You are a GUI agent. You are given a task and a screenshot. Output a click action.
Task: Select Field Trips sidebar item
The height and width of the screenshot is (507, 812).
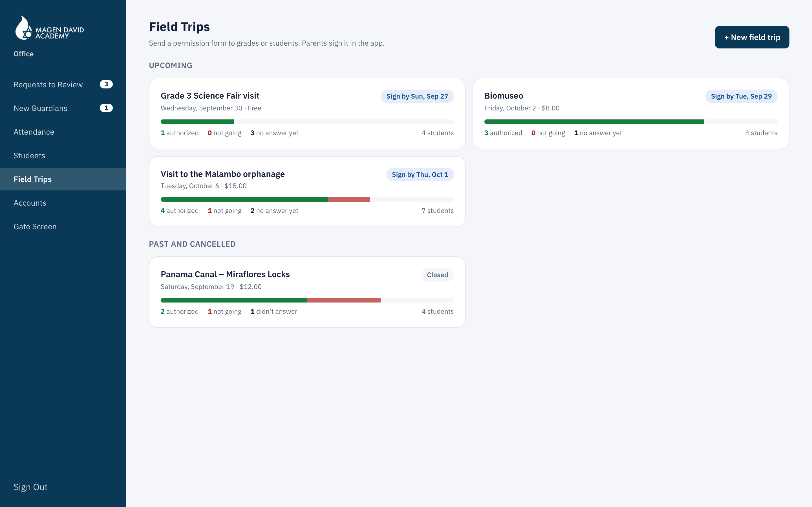pyautogui.click(x=63, y=179)
